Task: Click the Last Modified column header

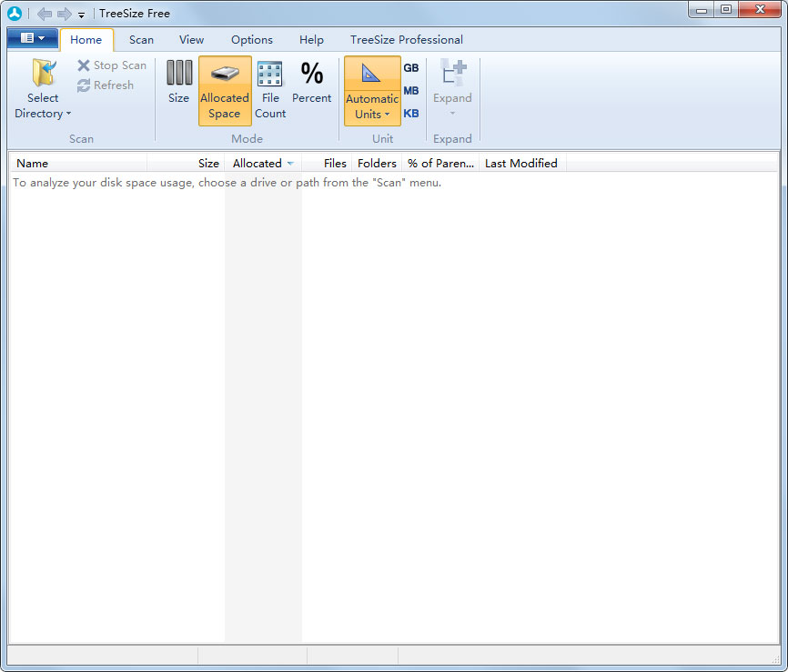Action: pos(520,164)
